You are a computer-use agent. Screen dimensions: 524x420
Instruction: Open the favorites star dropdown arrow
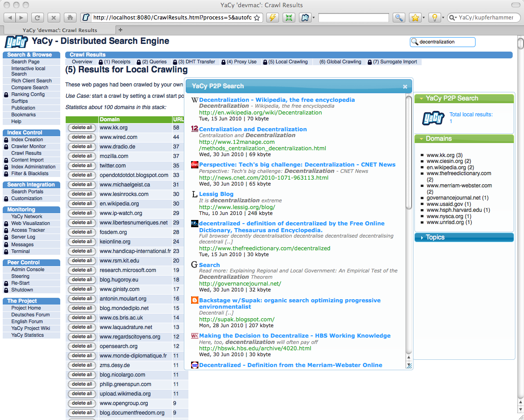click(423, 18)
